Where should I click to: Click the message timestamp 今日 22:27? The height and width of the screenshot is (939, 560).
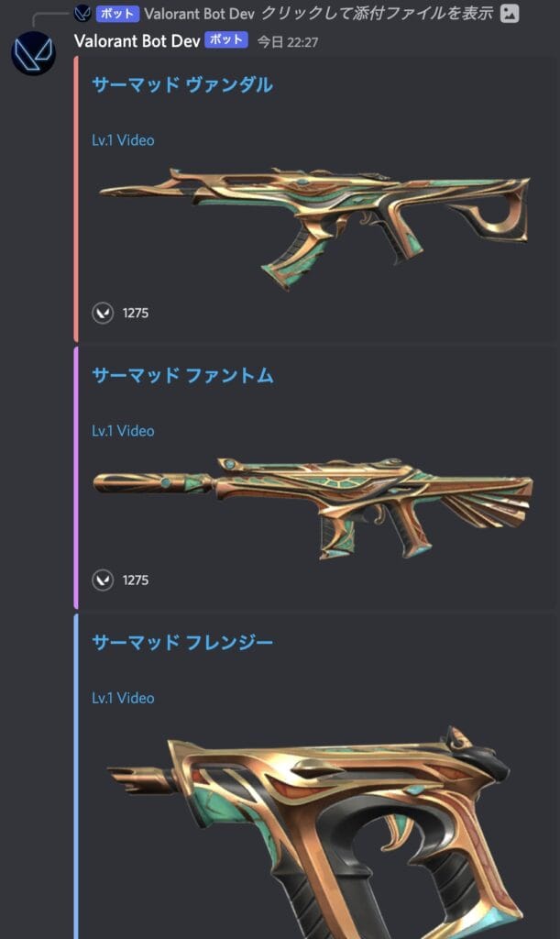(x=288, y=42)
